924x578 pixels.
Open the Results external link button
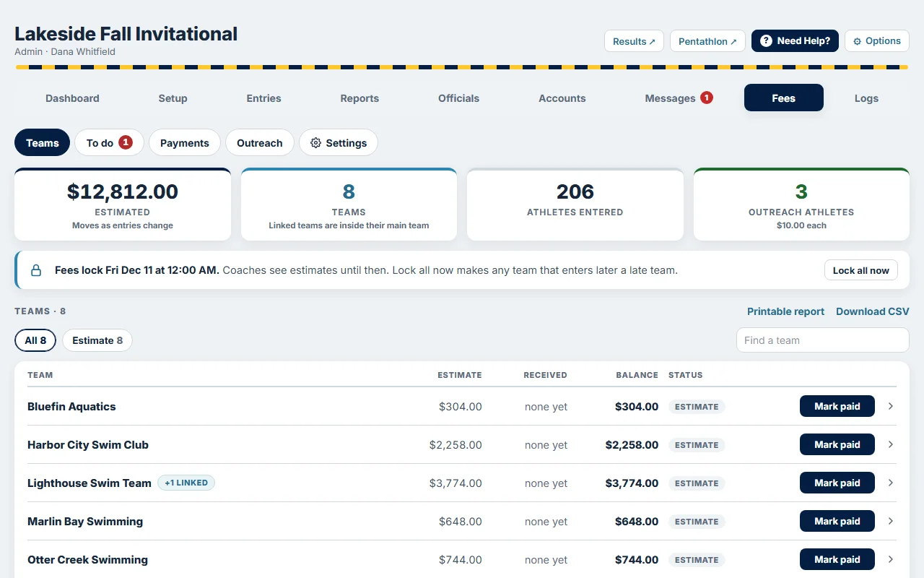pyautogui.click(x=635, y=41)
